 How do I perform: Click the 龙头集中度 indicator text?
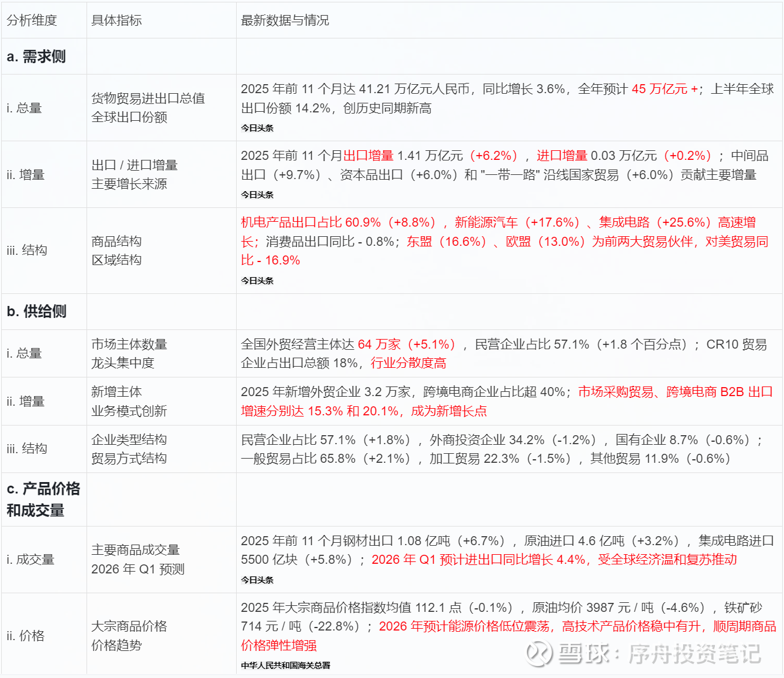pos(123,363)
